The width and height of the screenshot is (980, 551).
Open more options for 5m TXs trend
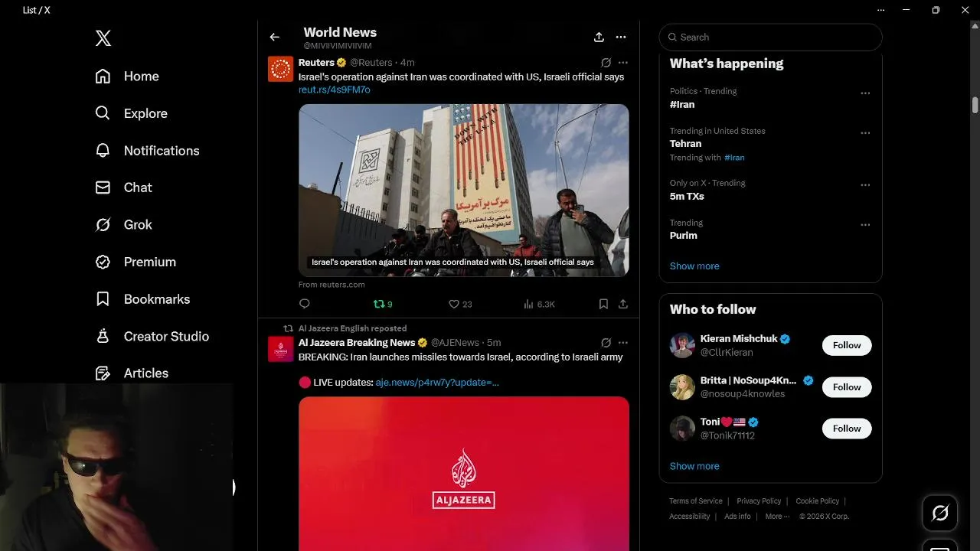point(865,185)
